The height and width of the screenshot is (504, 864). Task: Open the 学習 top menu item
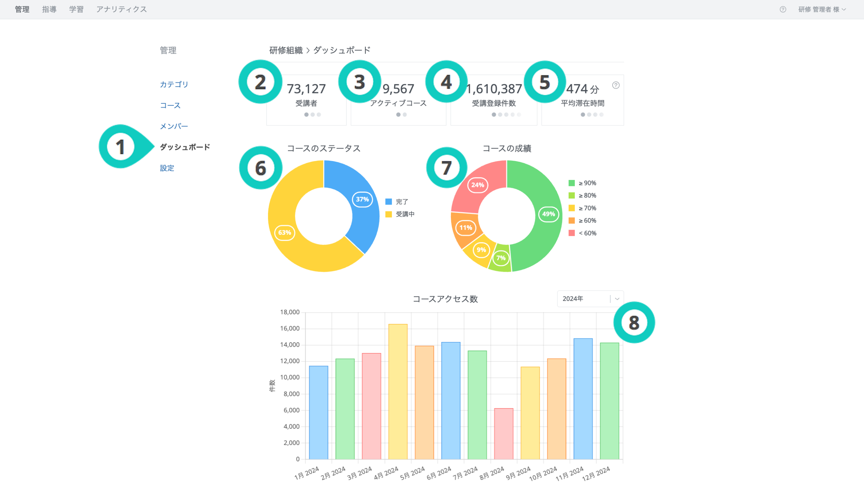(x=76, y=9)
